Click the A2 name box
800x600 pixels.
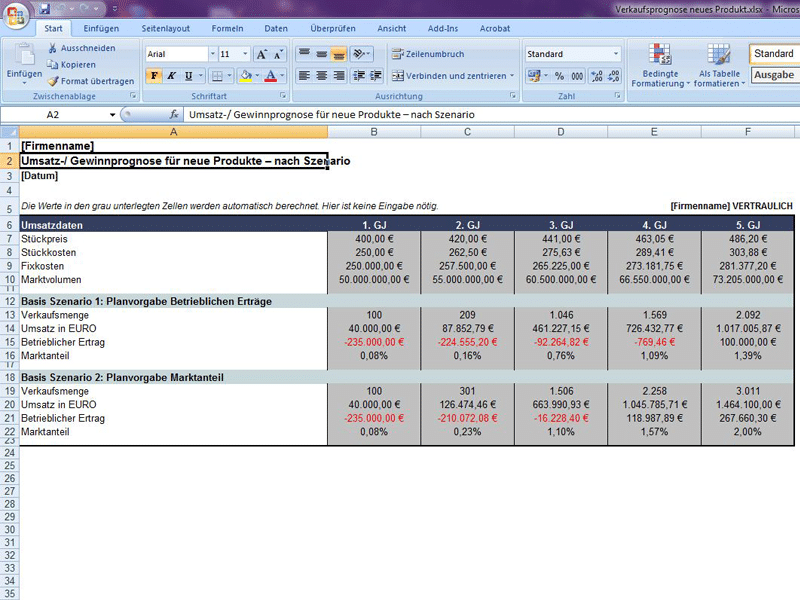point(54,115)
